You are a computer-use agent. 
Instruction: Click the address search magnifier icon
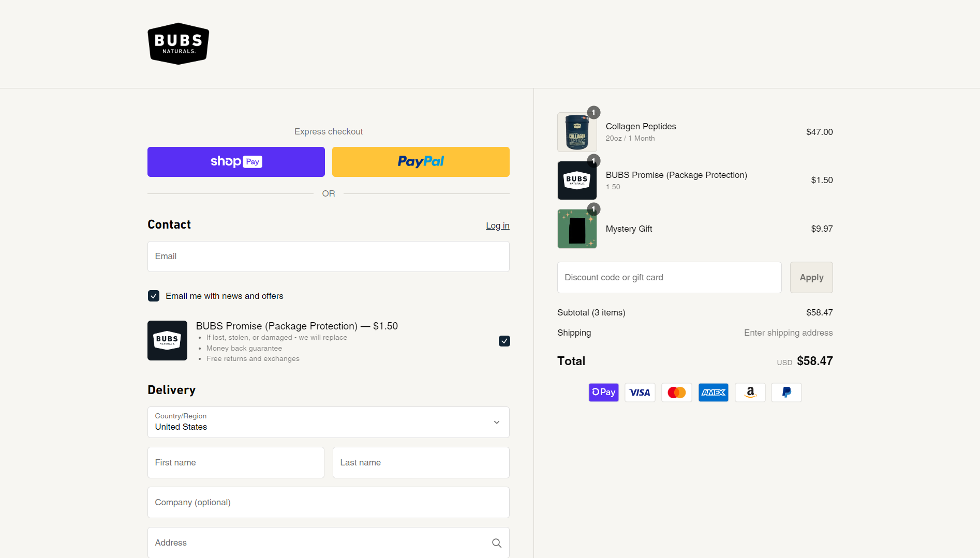497,543
